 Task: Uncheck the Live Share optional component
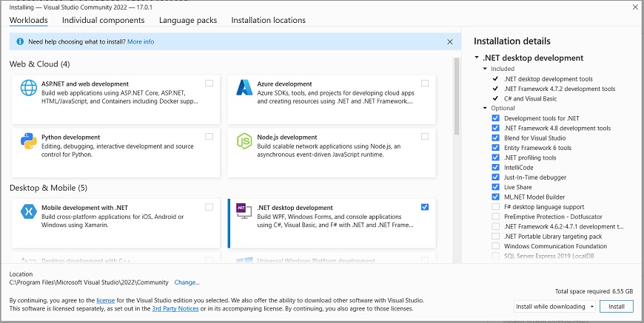tap(495, 188)
